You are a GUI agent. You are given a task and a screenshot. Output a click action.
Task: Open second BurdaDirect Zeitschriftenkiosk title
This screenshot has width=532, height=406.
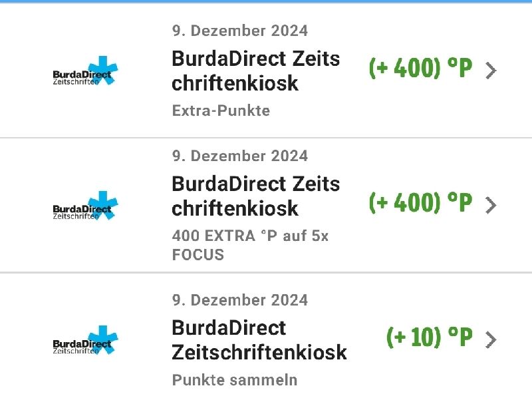click(256, 196)
